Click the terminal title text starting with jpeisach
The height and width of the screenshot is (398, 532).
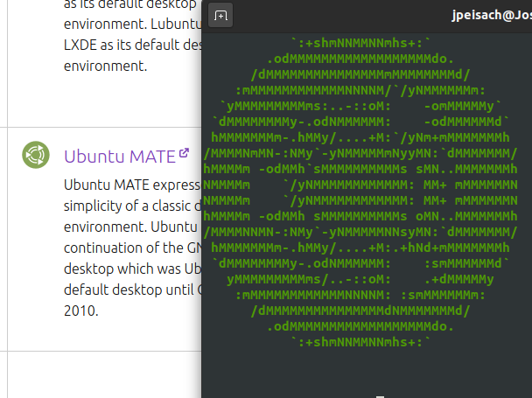coord(492,15)
